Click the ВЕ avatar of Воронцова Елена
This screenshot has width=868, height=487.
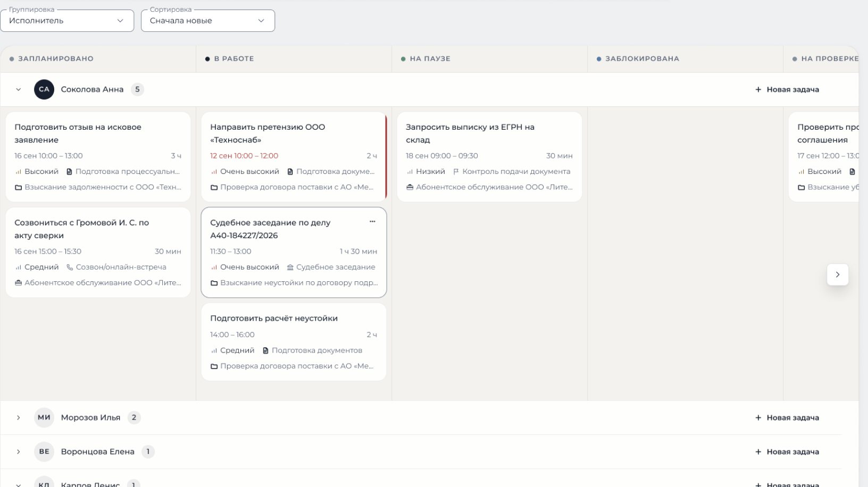pos(44,451)
